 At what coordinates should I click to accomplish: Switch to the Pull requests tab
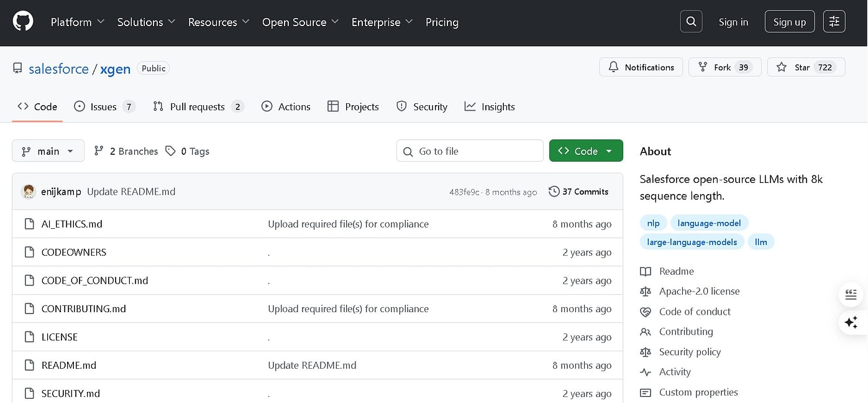click(198, 106)
